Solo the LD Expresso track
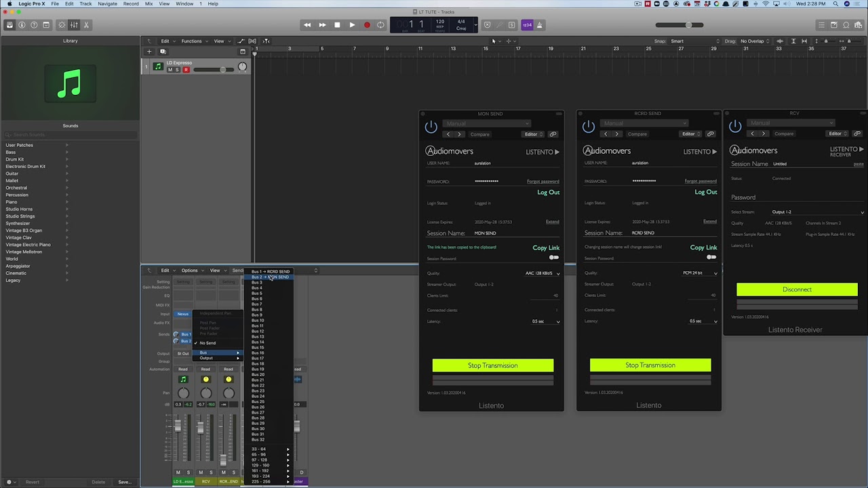 click(x=178, y=70)
